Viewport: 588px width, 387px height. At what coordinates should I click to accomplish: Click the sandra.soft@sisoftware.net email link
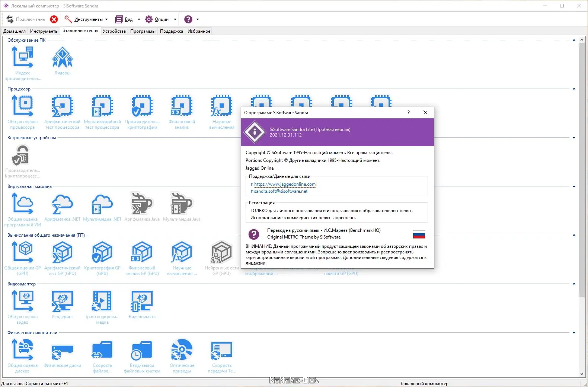(281, 191)
